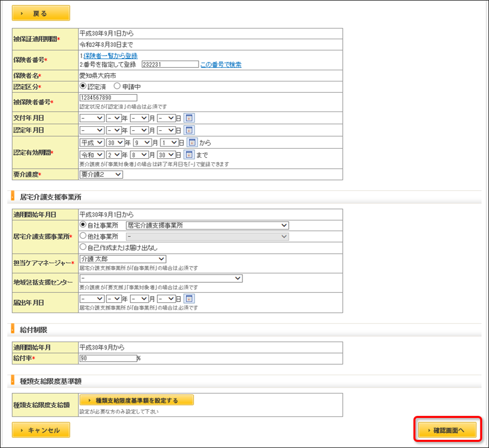Click the 戻る button
The image size is (489, 448).
[41, 13]
